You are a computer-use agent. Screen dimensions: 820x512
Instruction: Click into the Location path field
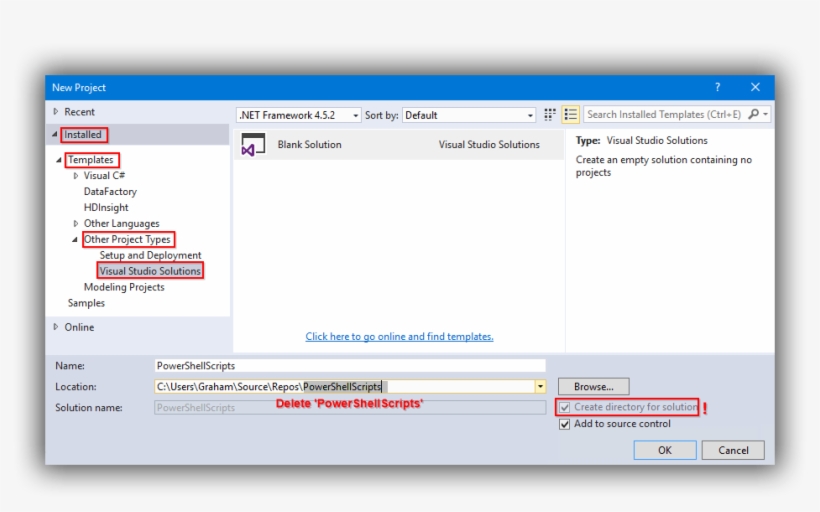tap(344, 386)
